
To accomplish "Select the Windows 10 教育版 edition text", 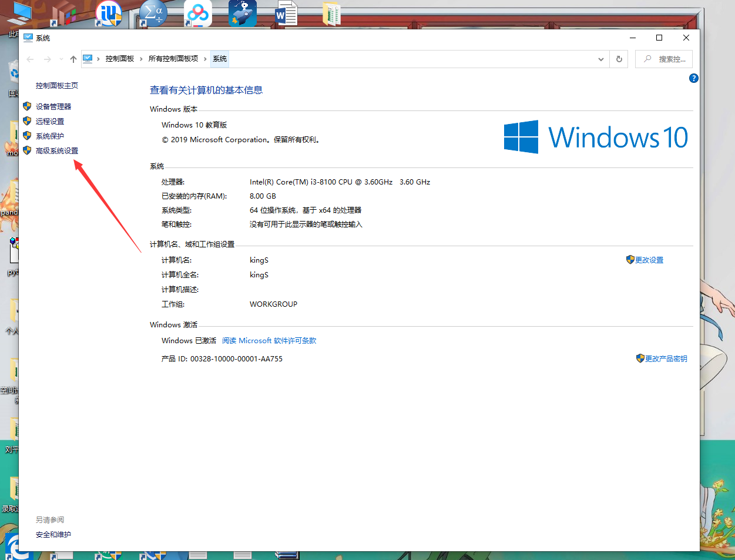I will click(x=194, y=125).
